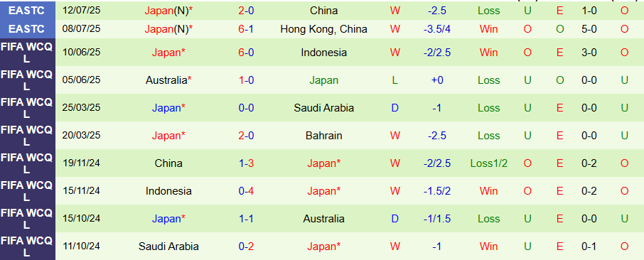Open the Loss1/2 result in China-Japan row
This screenshot has width=644, height=260.
489,163
